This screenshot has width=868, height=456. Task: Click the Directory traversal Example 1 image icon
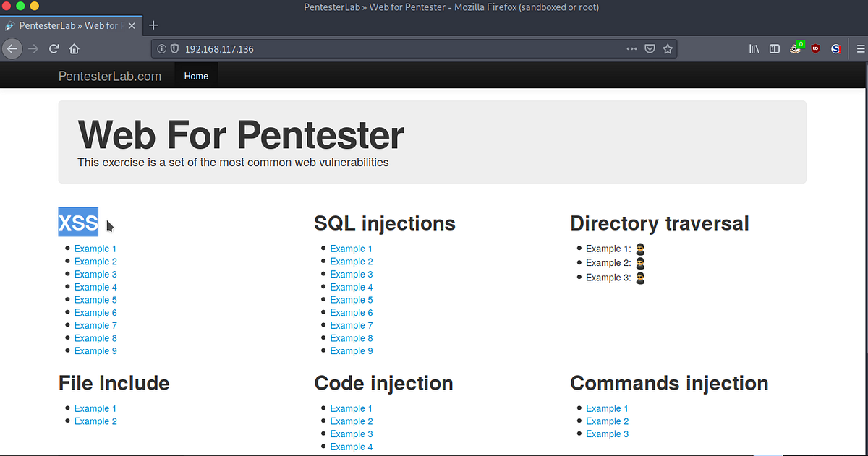click(x=639, y=248)
